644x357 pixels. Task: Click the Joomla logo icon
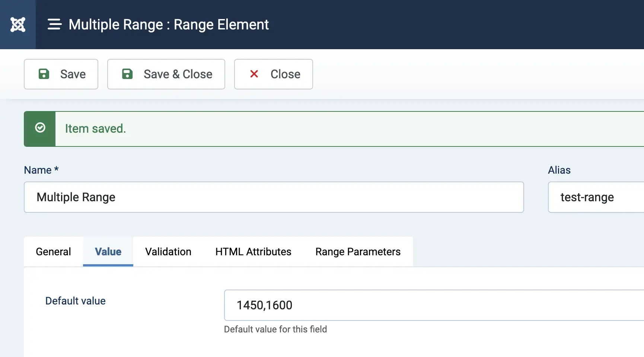click(x=18, y=25)
